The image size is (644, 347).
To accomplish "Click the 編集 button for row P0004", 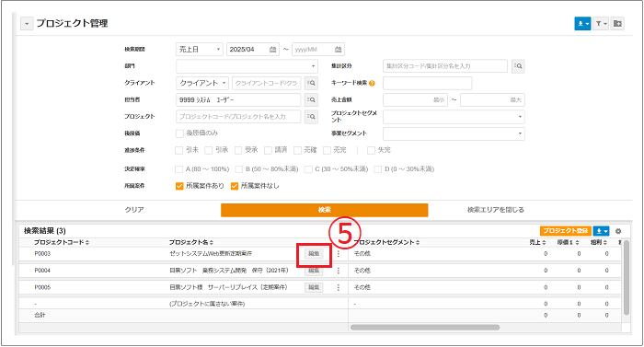I will coord(314,271).
